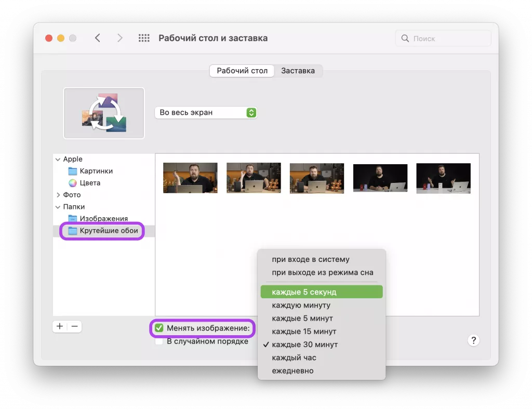Close window with red button

pos(49,38)
